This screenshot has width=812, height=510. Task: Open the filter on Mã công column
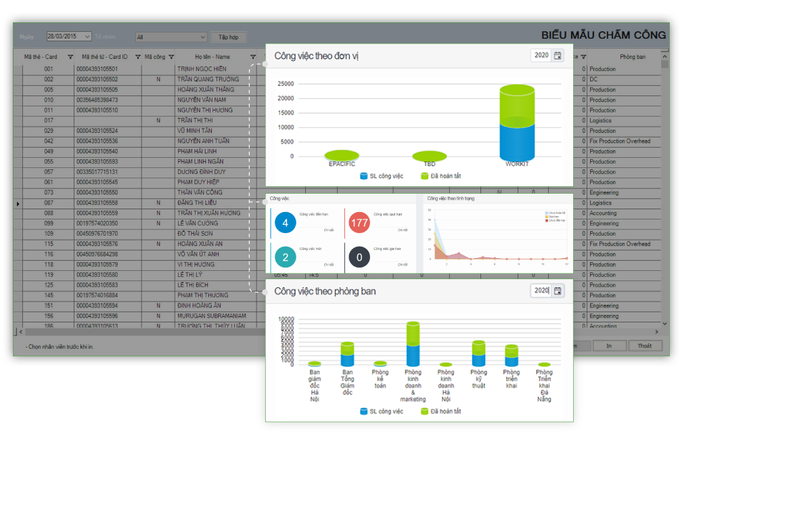pos(171,58)
